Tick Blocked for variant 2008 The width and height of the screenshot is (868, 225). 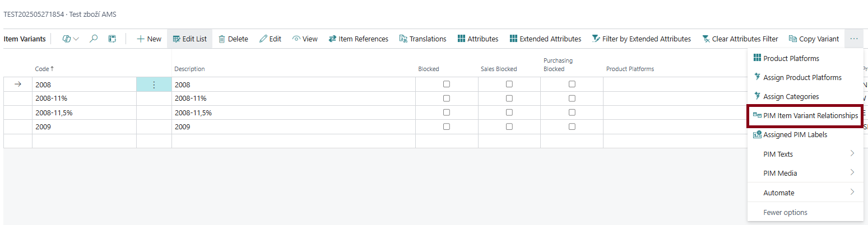click(x=447, y=85)
